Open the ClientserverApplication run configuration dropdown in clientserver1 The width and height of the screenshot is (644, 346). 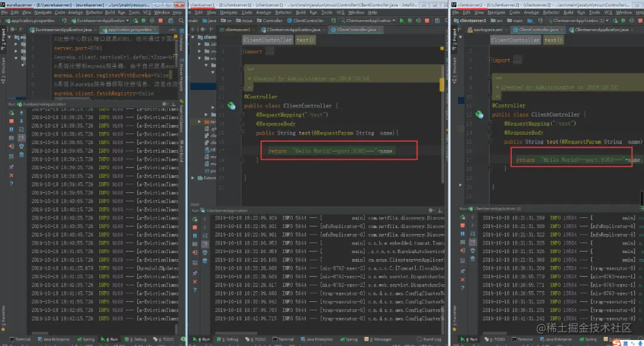pyautogui.click(x=368, y=20)
